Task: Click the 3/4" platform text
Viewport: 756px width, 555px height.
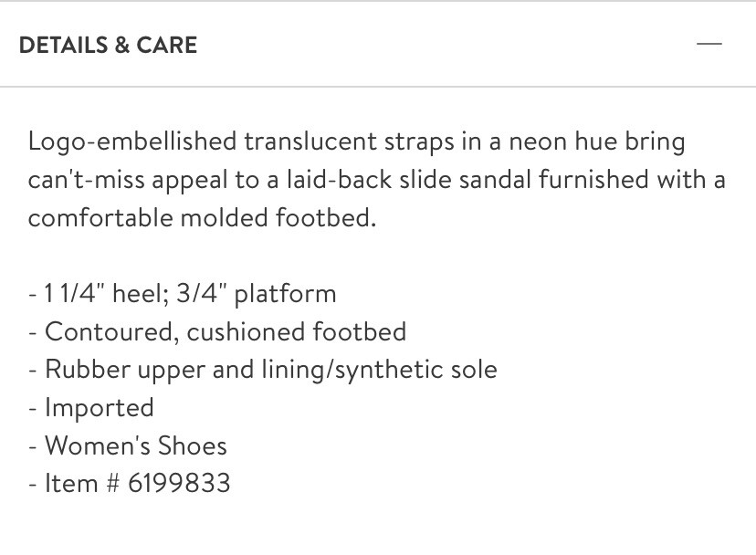Action: coord(257,294)
